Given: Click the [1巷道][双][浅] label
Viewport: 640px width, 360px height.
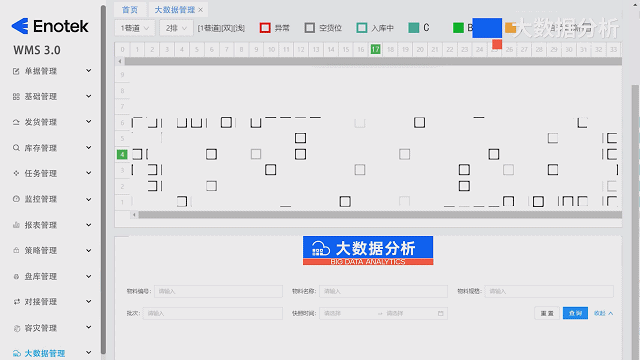Looking at the screenshot, I should 221,28.
